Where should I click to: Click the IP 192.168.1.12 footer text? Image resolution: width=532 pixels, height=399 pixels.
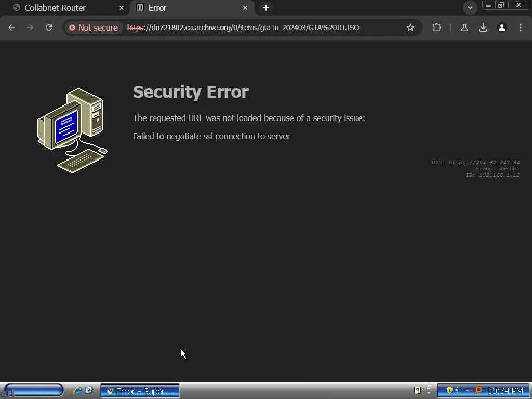[493, 175]
